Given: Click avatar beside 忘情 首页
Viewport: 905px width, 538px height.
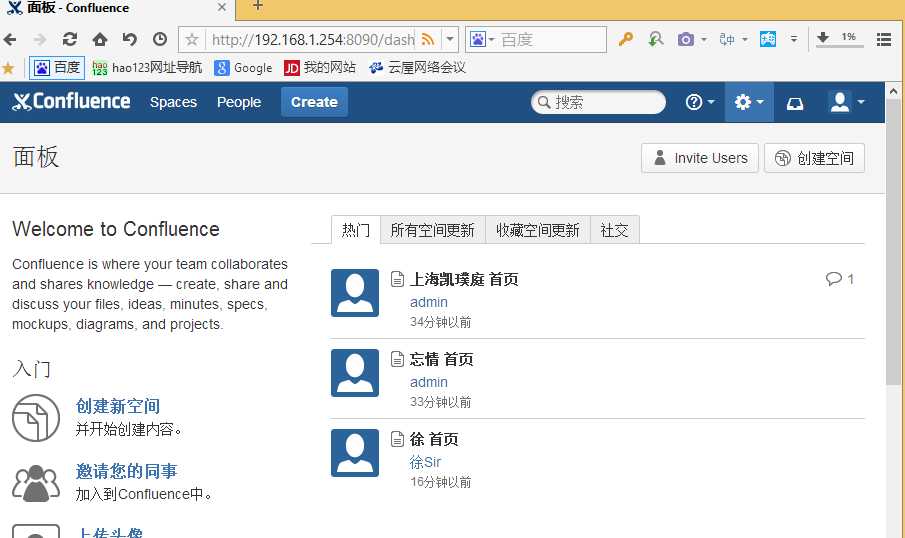Looking at the screenshot, I should (x=355, y=373).
